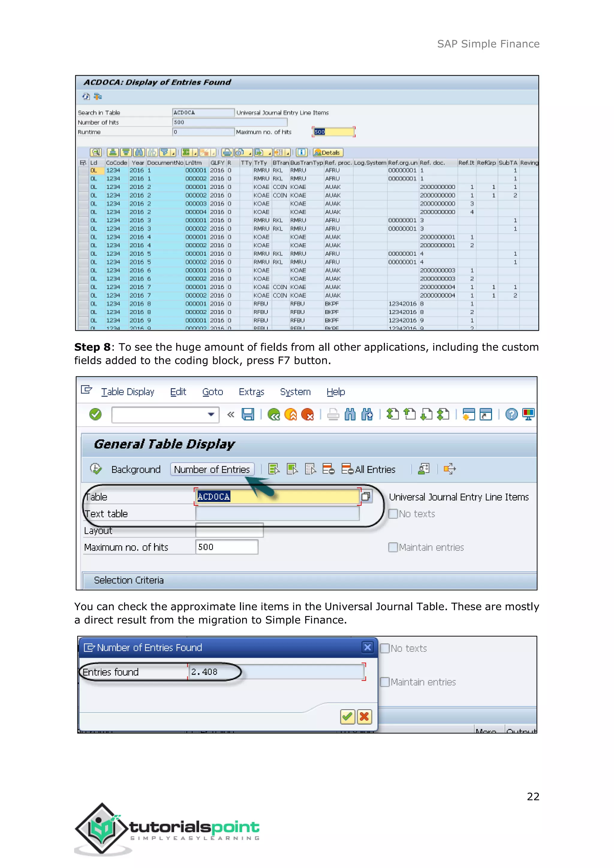This screenshot has height=868, width=614.
Task: Click the magnifier Details icon in ACDOCA toolbar
Action: [x=96, y=152]
